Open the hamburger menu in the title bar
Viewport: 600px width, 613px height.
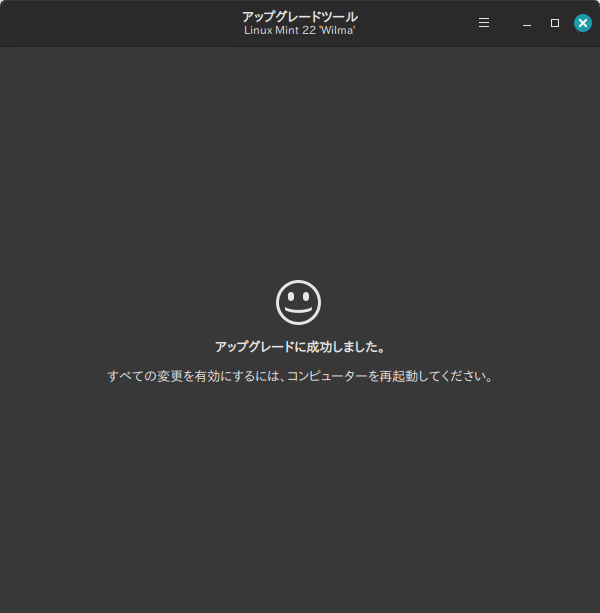pos(484,23)
